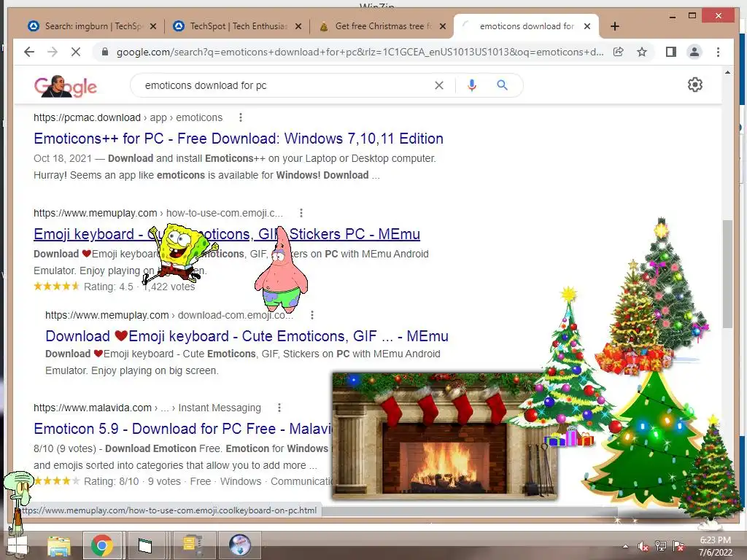
Task: Close the TechSpot Tech Enthusiast tab
Action: tap(298, 26)
